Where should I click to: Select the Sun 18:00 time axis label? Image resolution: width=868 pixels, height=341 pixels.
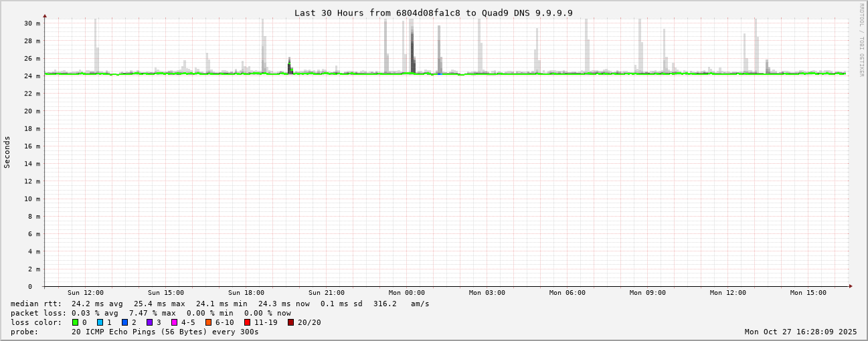(246, 293)
